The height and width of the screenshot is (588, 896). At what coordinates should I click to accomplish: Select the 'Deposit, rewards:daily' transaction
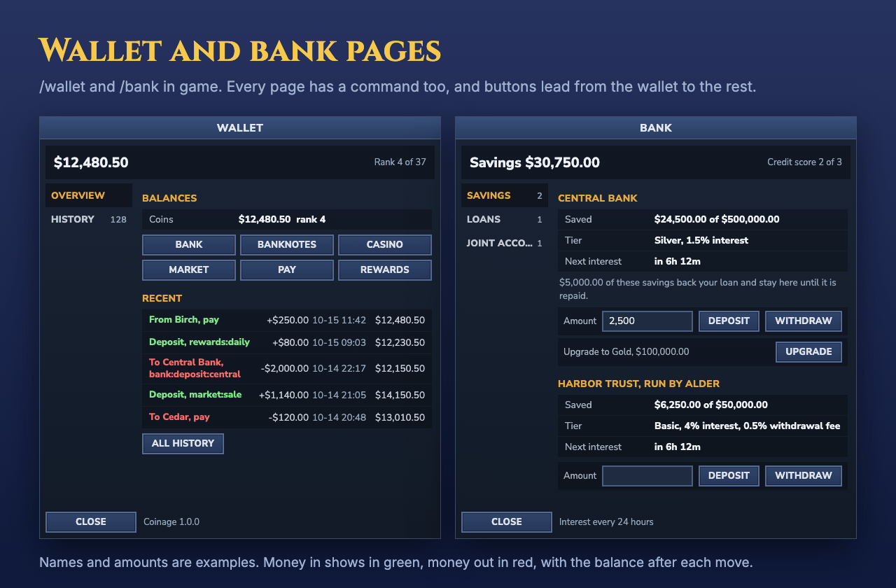tap(287, 343)
